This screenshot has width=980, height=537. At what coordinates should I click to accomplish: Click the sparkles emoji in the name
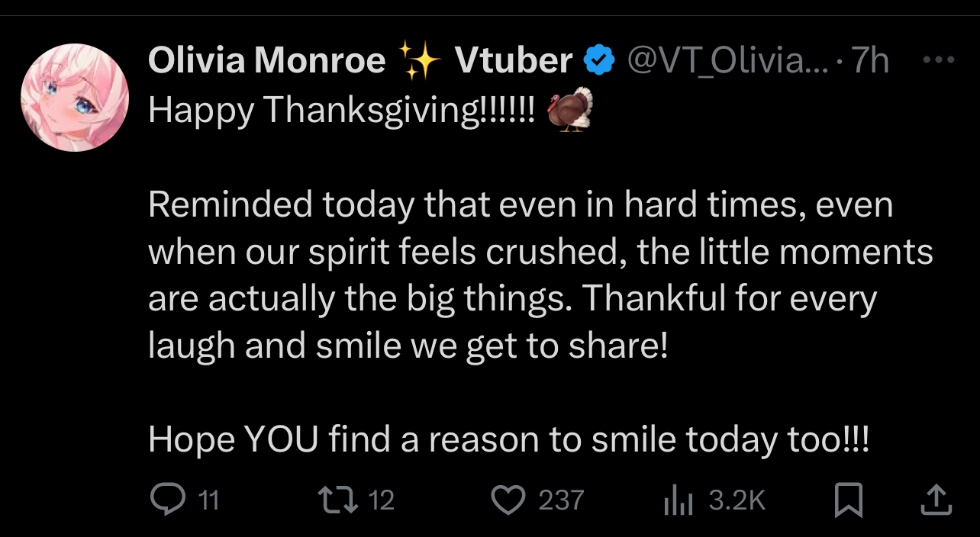coord(420,60)
